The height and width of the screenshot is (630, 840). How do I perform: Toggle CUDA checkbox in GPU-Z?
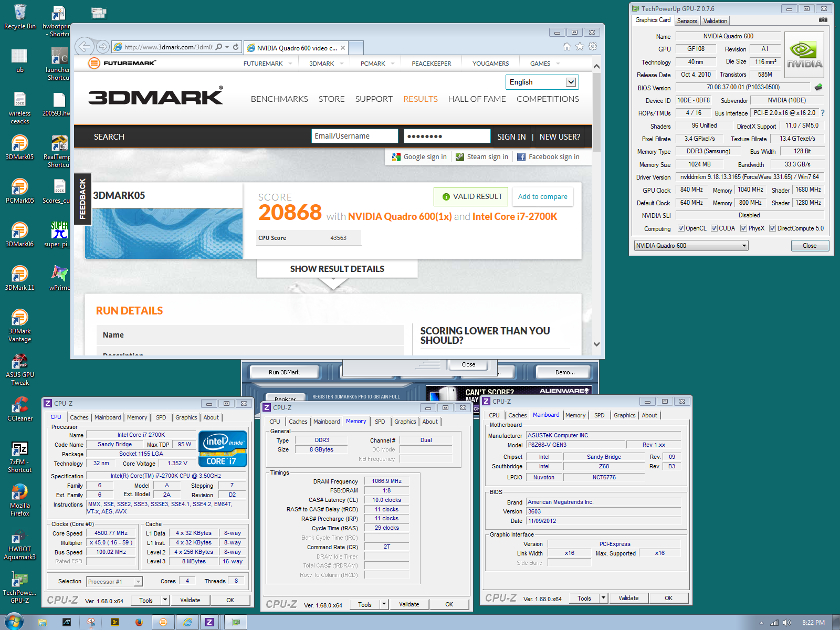[714, 228]
